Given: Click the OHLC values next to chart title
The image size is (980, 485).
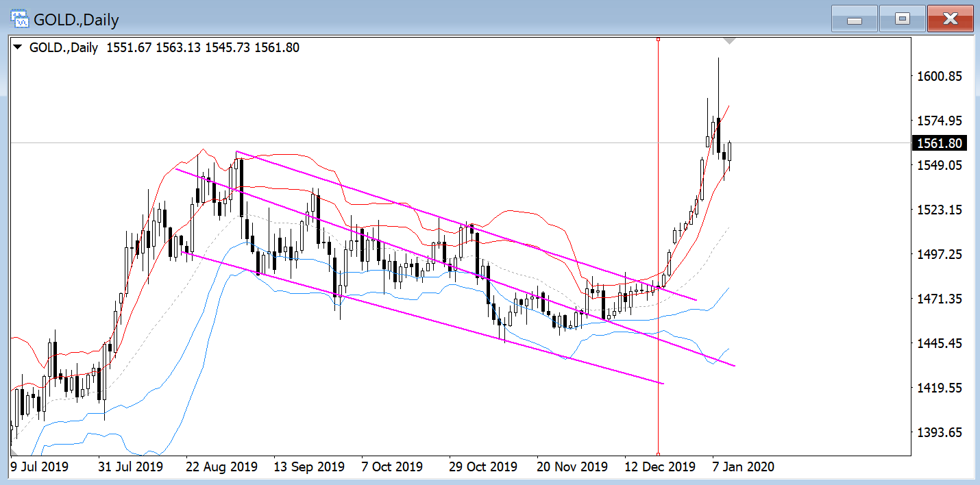Looking at the screenshot, I should coord(203,48).
